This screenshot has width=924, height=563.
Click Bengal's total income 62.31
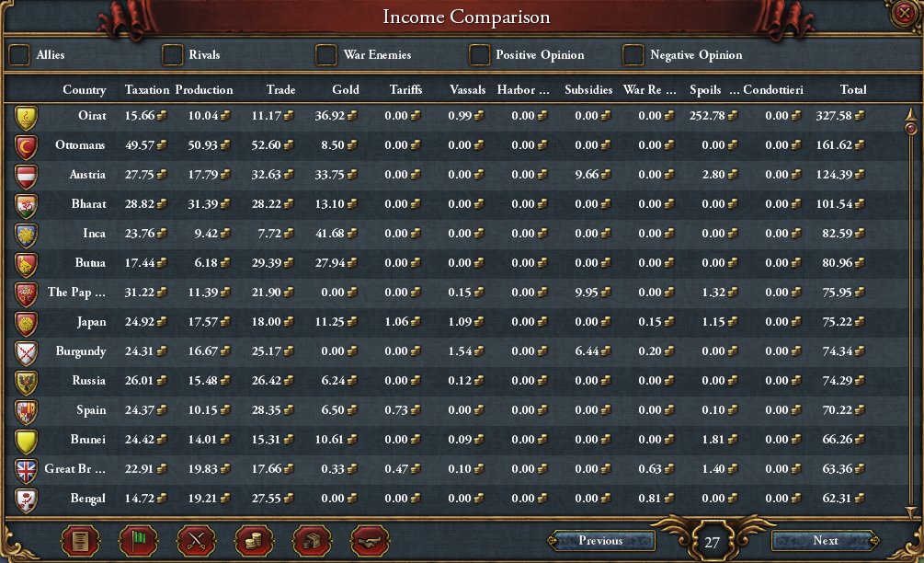[837, 499]
